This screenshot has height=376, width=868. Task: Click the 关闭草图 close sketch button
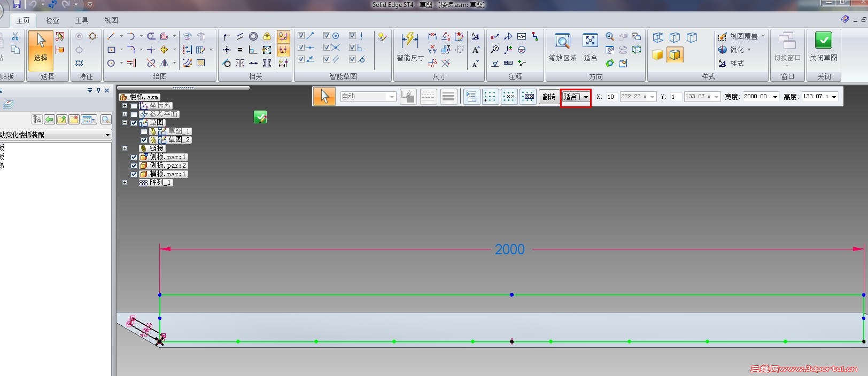click(823, 46)
